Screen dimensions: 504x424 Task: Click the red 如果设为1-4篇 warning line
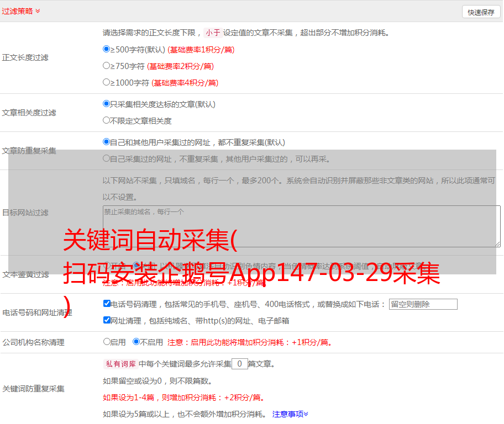tap(185, 397)
